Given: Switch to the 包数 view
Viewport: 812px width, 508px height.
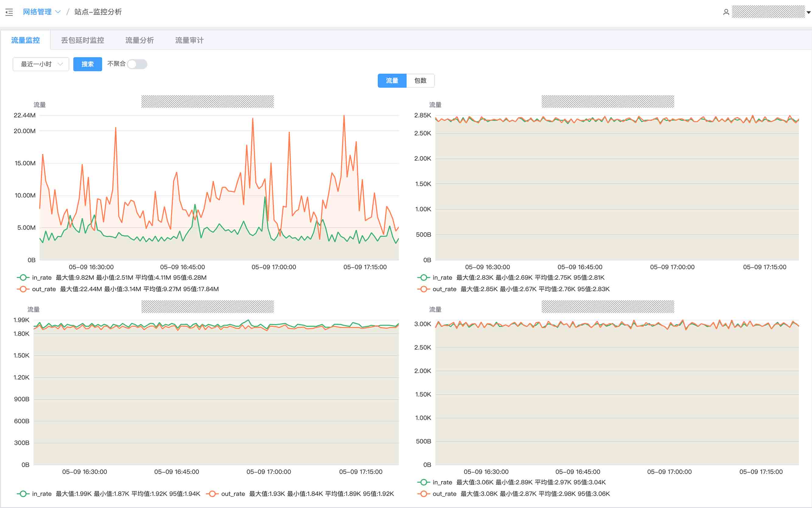Looking at the screenshot, I should pyautogui.click(x=420, y=81).
